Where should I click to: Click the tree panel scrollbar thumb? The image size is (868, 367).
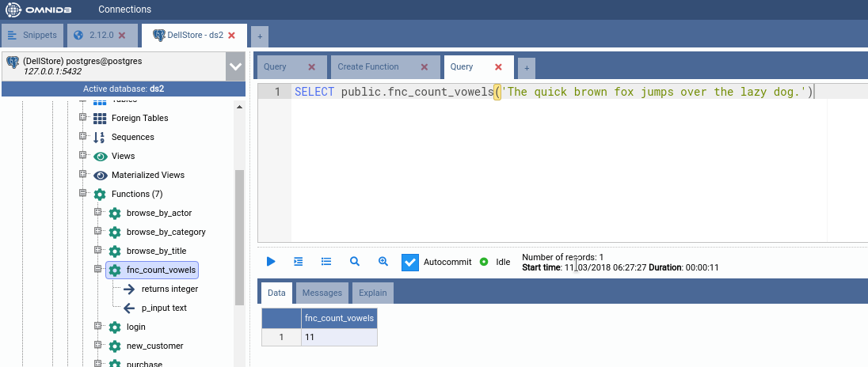(x=240, y=237)
